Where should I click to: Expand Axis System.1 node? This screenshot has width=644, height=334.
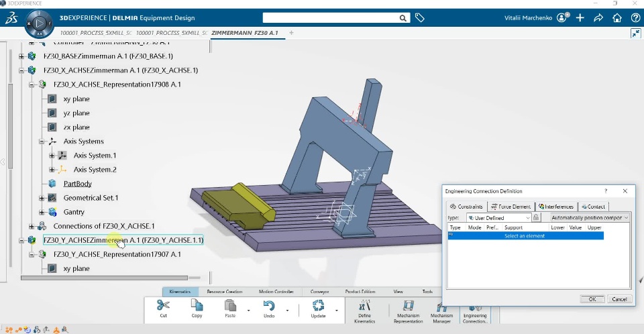(52, 156)
